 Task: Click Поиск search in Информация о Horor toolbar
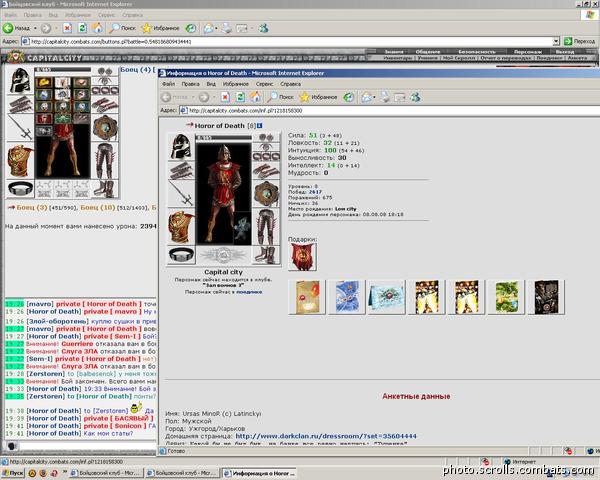point(280,97)
